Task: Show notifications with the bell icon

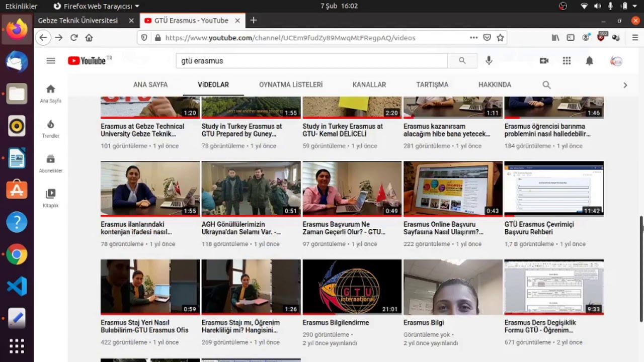Action: click(589, 61)
